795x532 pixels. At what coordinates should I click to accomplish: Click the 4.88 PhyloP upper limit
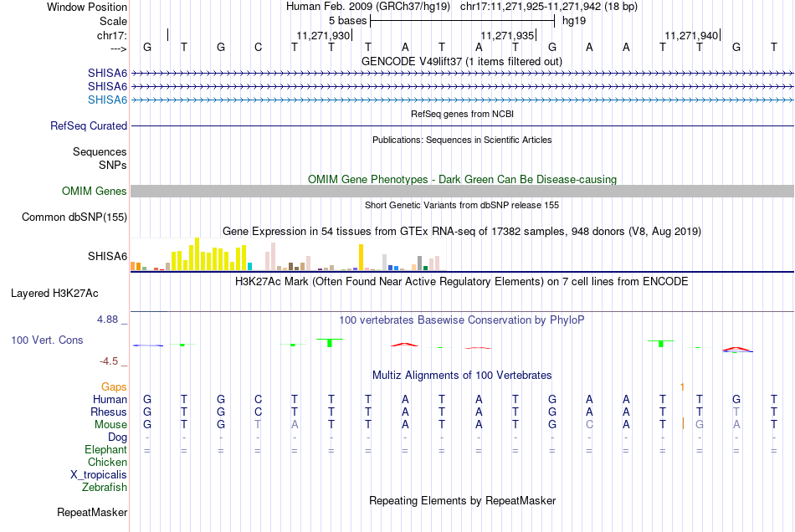coord(107,320)
